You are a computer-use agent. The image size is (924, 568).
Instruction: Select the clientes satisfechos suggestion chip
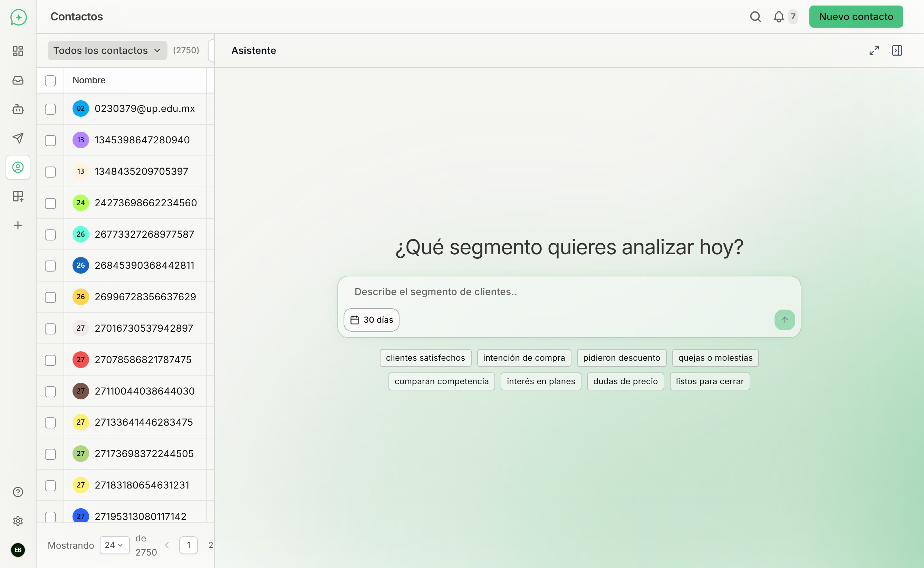[425, 358]
